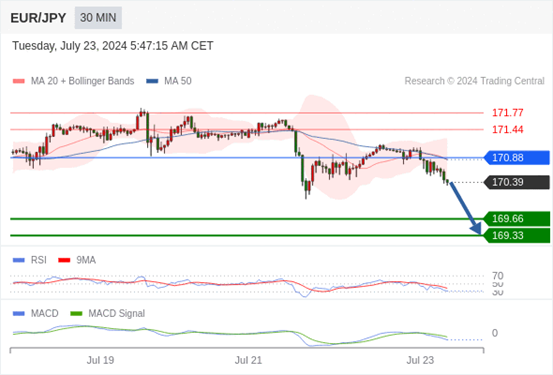
Task: Click the RSI legend color swatch
Action: [x=19, y=260]
